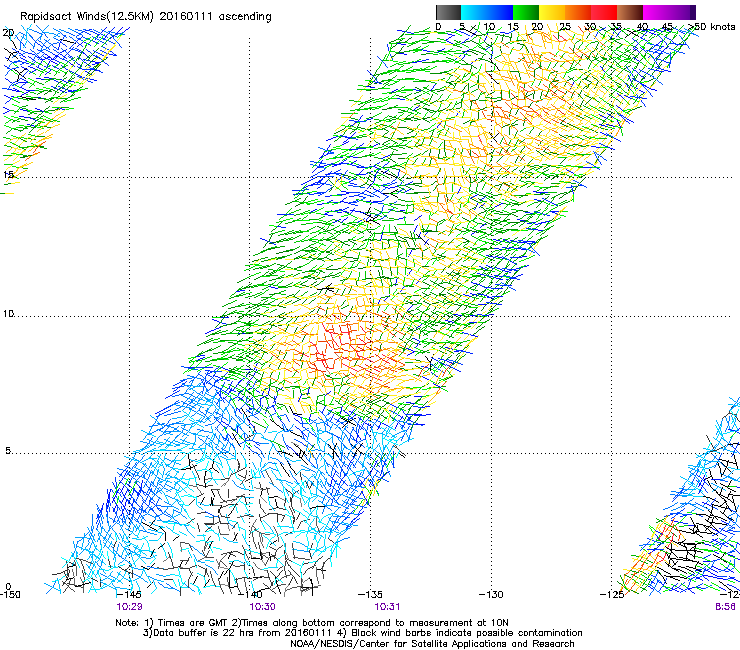Click the '-130' longitude axis label

point(491,594)
